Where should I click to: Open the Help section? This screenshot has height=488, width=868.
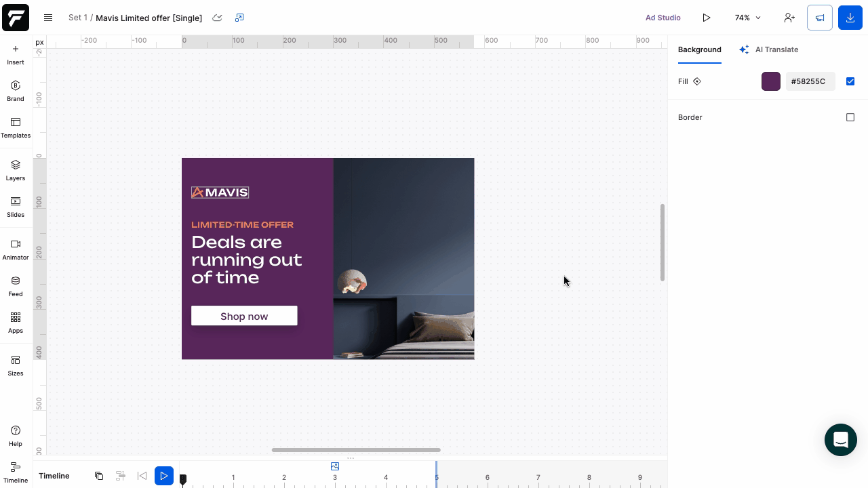tap(16, 436)
